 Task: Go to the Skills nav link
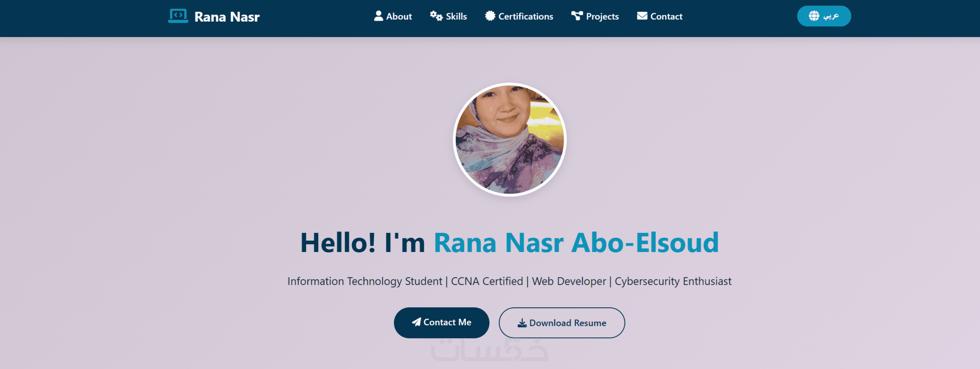click(456, 16)
